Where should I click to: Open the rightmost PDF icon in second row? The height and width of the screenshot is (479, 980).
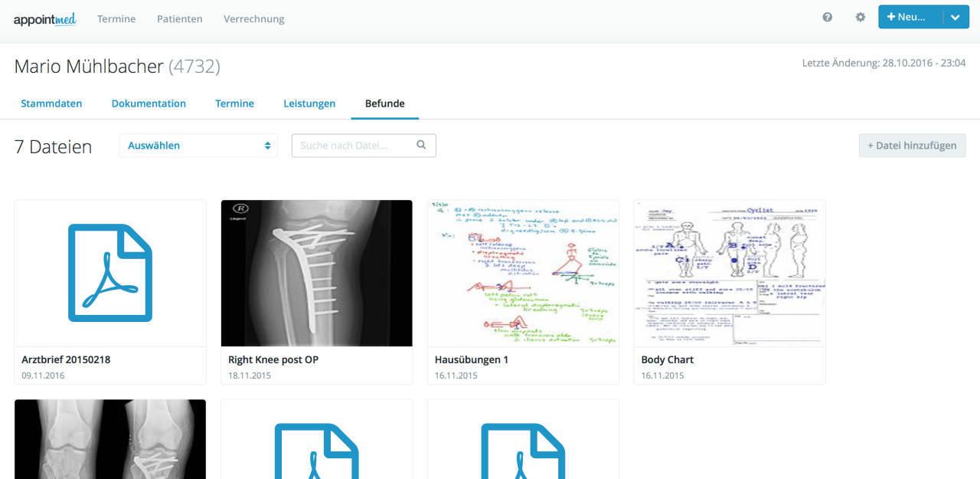click(523, 451)
